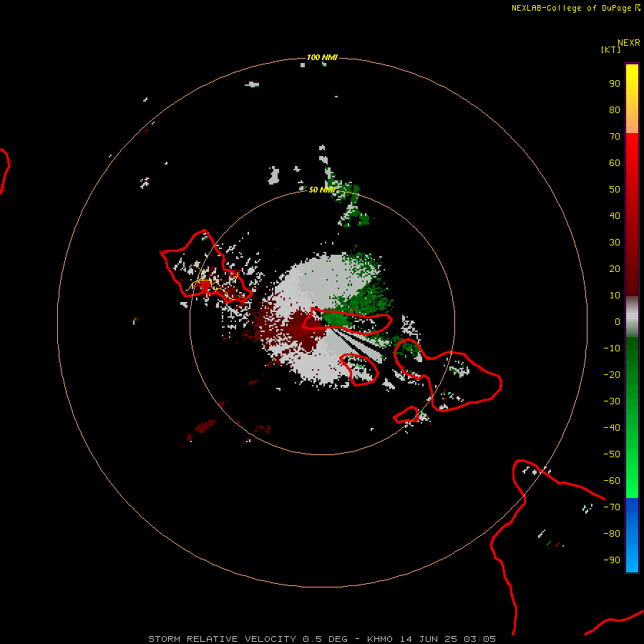644x644 pixels.
Task: Click the 40 value on the velocity scale
Action: (615, 215)
